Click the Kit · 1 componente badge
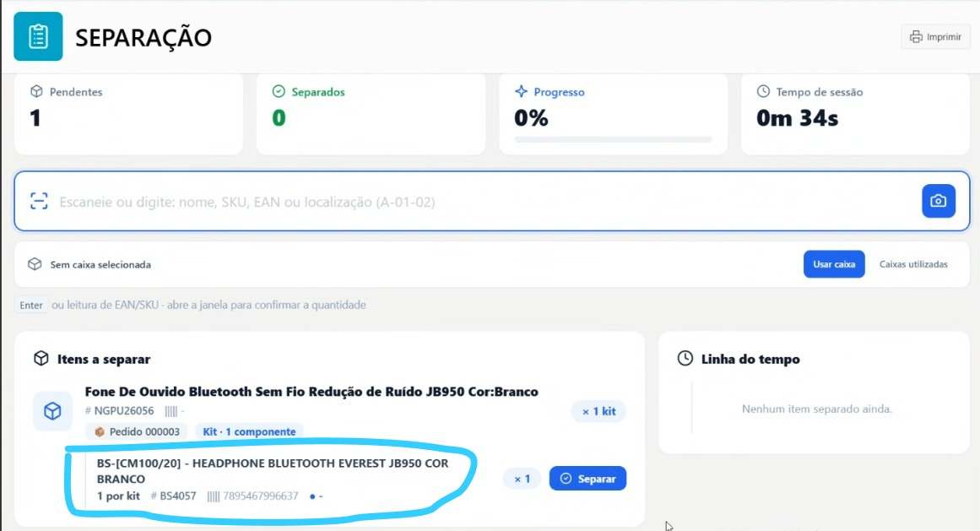Image resolution: width=980 pixels, height=531 pixels. 249,431
